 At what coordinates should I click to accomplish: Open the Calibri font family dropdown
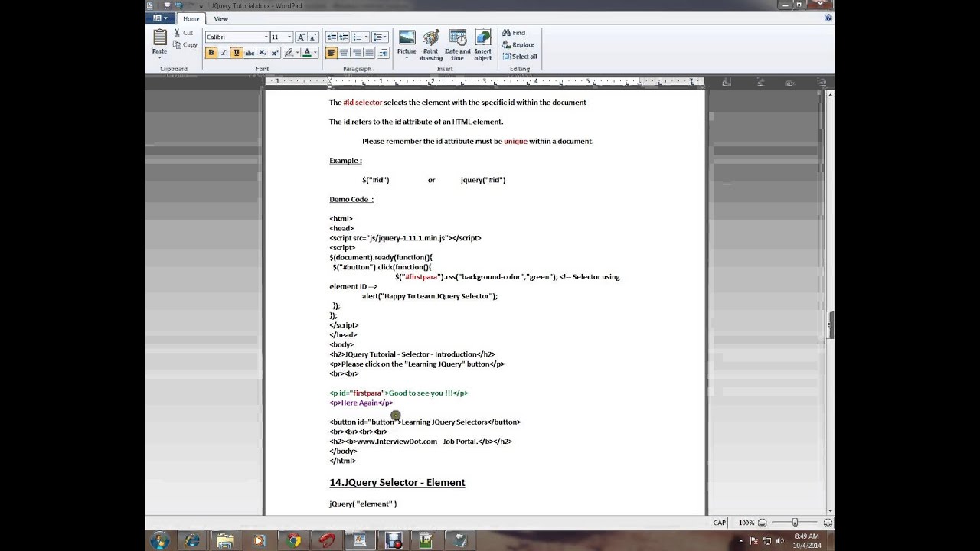point(266,37)
